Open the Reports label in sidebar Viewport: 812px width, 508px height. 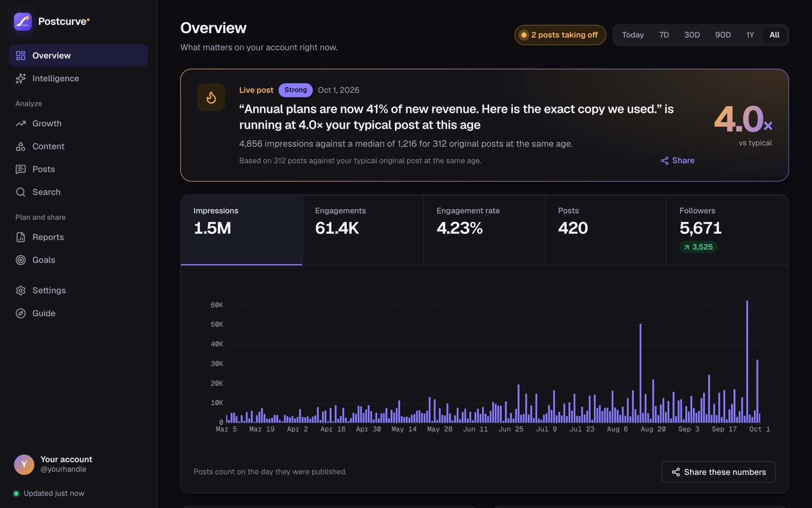(x=48, y=237)
